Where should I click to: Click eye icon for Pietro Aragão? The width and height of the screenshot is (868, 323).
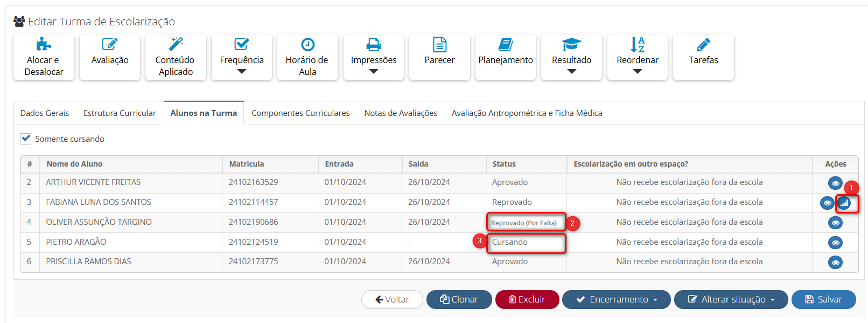click(x=835, y=243)
